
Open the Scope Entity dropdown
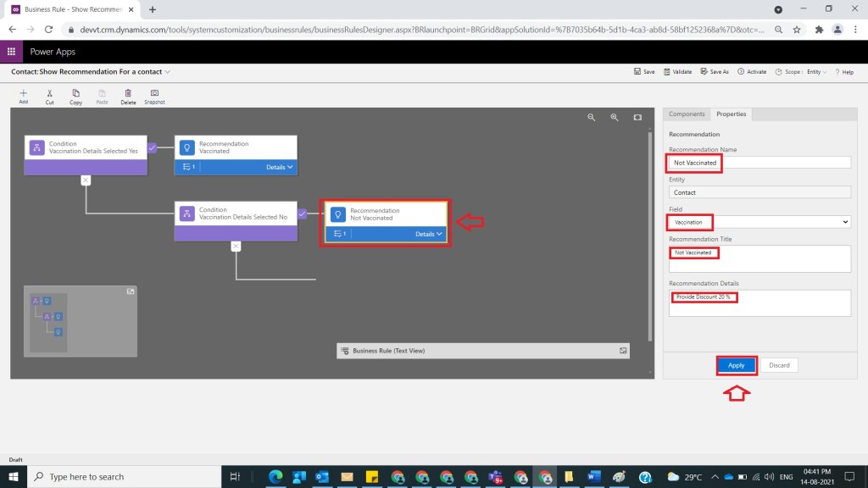814,72
